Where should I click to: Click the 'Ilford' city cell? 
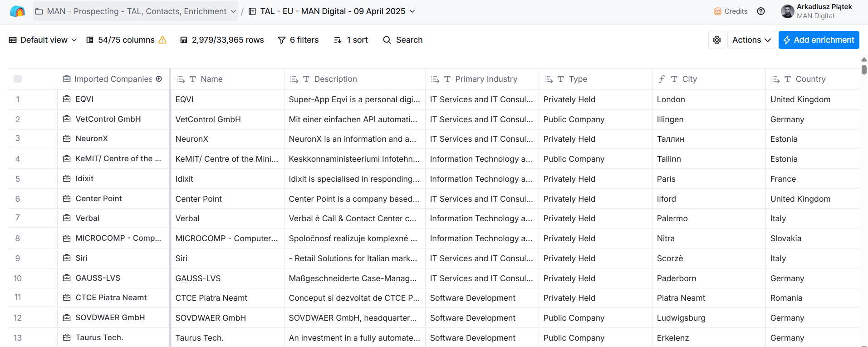coord(709,199)
